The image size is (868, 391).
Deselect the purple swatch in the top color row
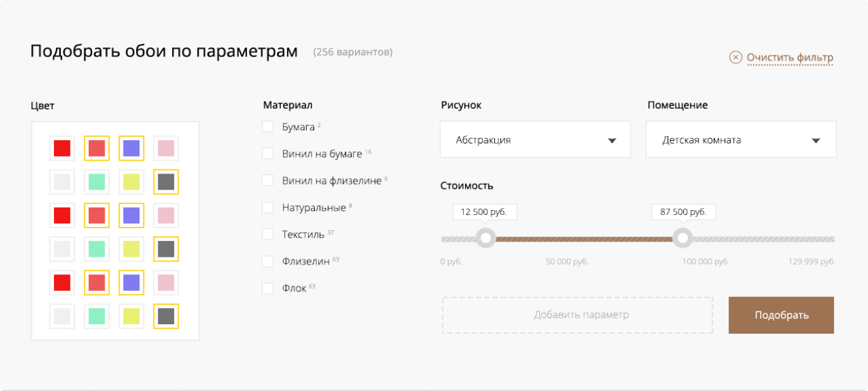pyautogui.click(x=131, y=148)
